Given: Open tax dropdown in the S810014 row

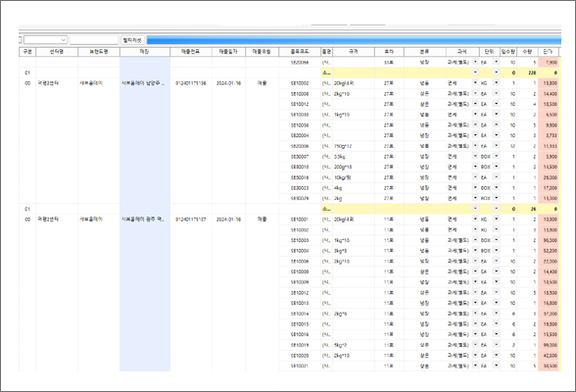Looking at the screenshot, I should click(x=475, y=314).
